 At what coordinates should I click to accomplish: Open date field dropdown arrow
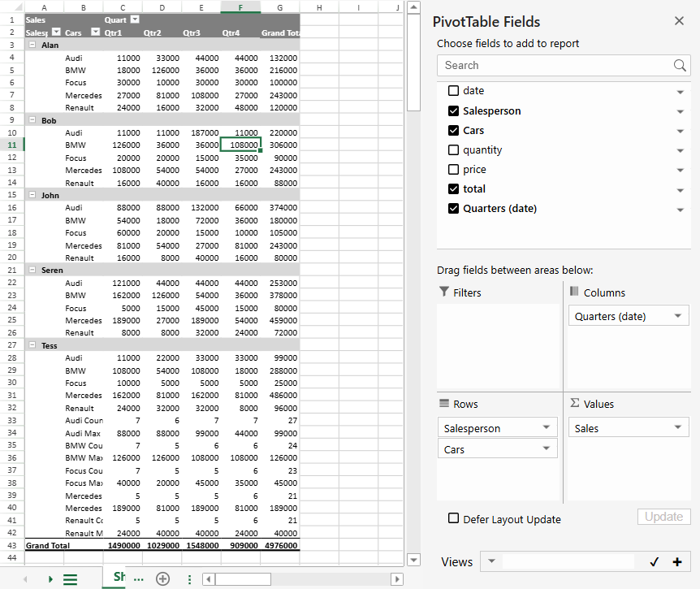pyautogui.click(x=680, y=92)
